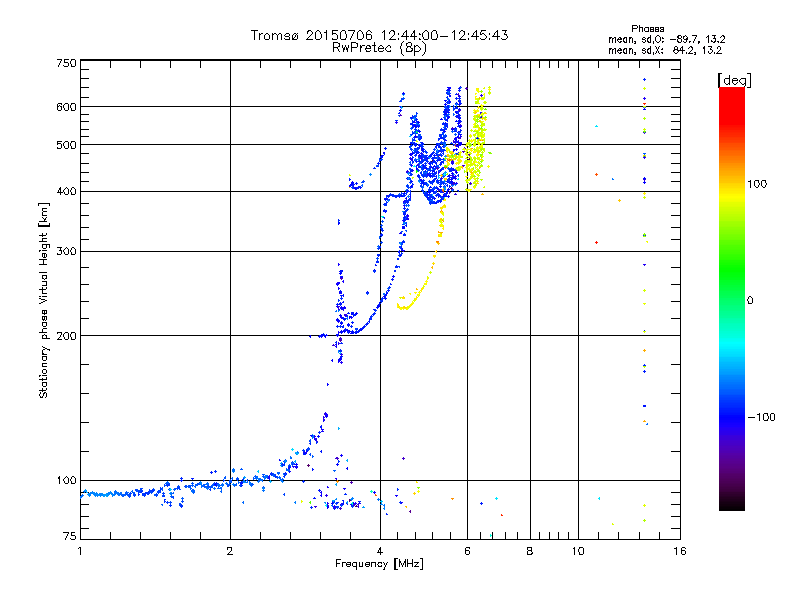Screen dimensions: 800x600
Task: Click the x-axis tick label '10'
Action: point(578,552)
